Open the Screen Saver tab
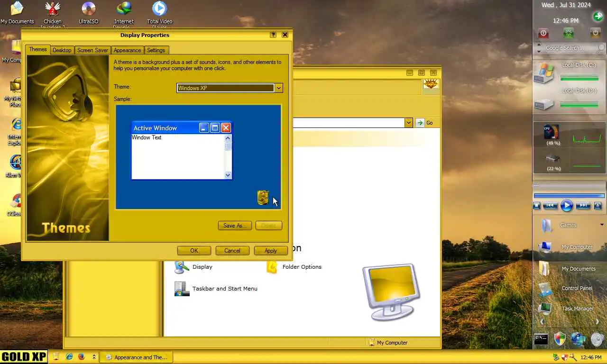Image resolution: width=607 pixels, height=364 pixels. 92,50
